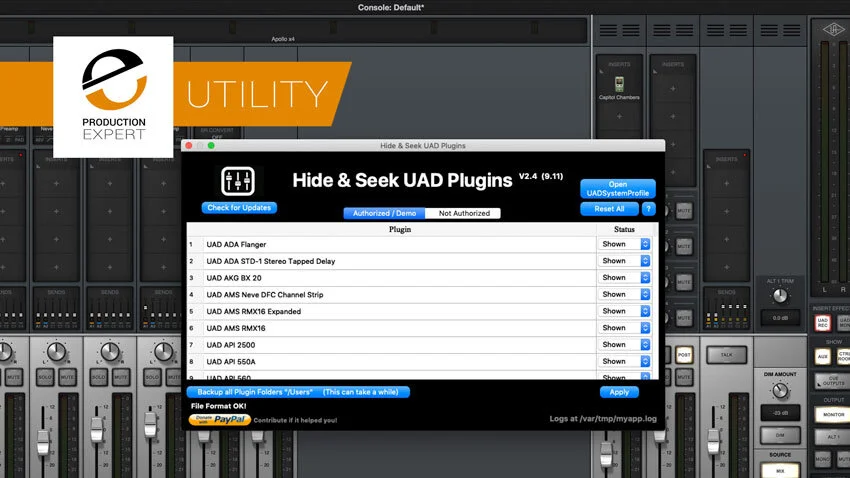Toggle the AUX show button in Console
This screenshot has width=850, height=478.
pyautogui.click(x=823, y=356)
